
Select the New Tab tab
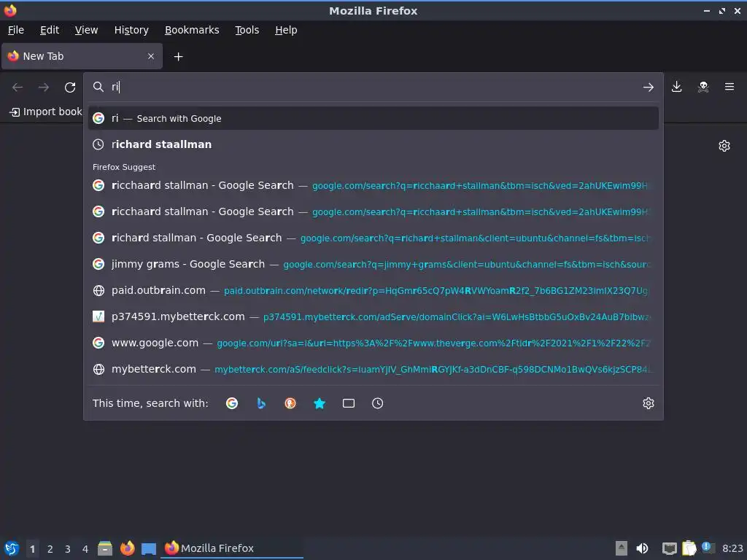82,56
